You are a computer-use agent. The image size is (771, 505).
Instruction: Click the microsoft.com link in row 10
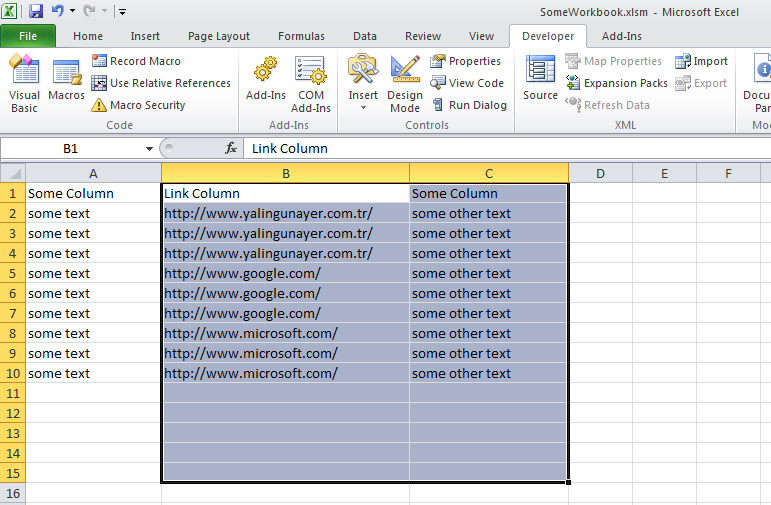point(251,373)
